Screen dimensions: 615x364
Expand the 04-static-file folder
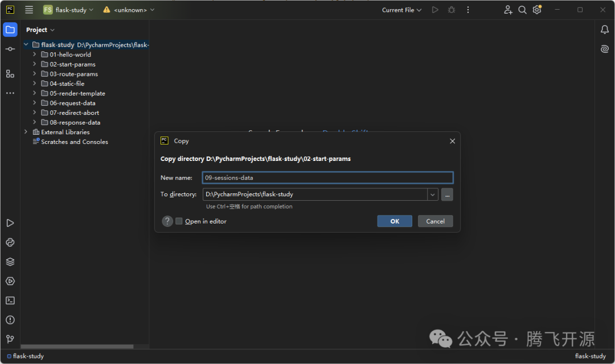pos(35,84)
